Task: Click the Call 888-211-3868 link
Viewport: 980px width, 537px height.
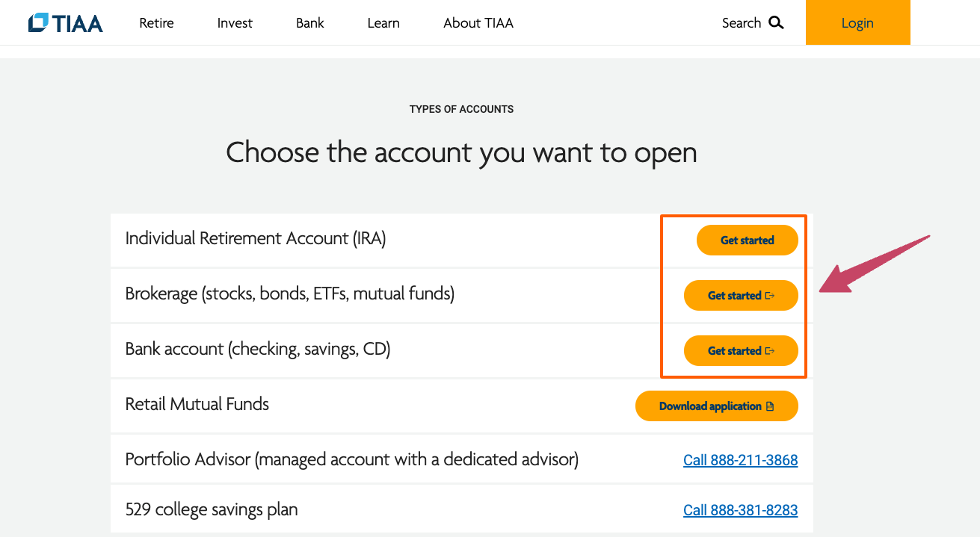Action: (741, 460)
